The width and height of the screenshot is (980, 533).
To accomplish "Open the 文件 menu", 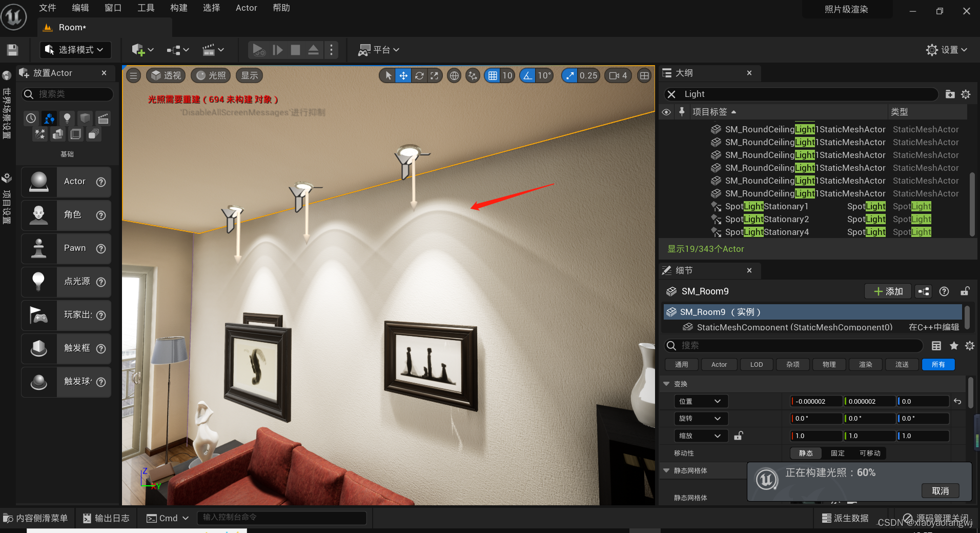I will [x=48, y=8].
